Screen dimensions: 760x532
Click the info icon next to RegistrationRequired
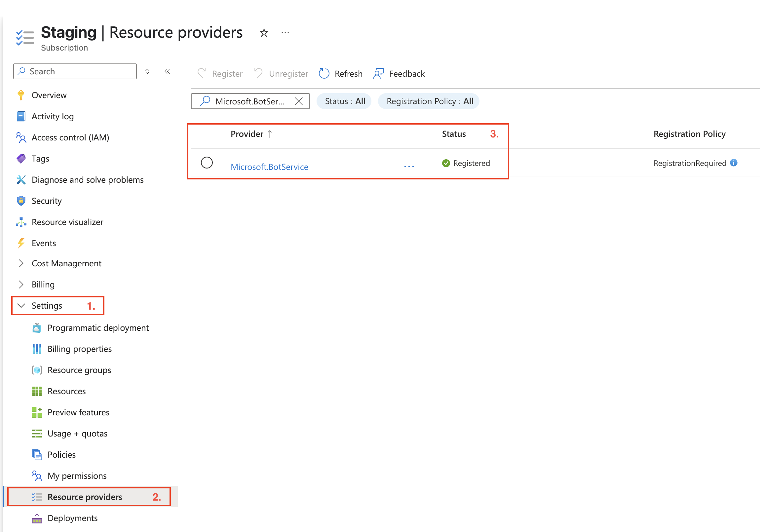[734, 163]
